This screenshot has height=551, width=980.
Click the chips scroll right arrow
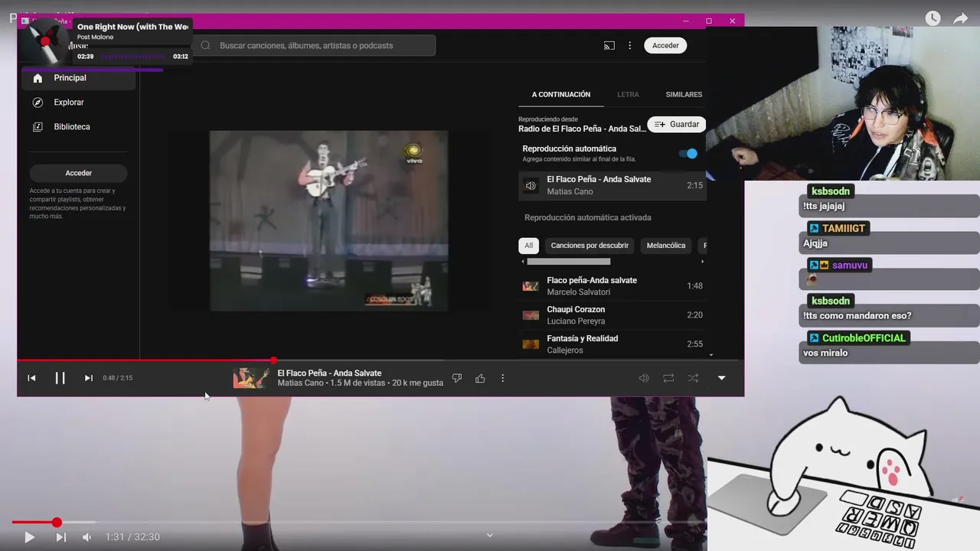click(x=702, y=262)
